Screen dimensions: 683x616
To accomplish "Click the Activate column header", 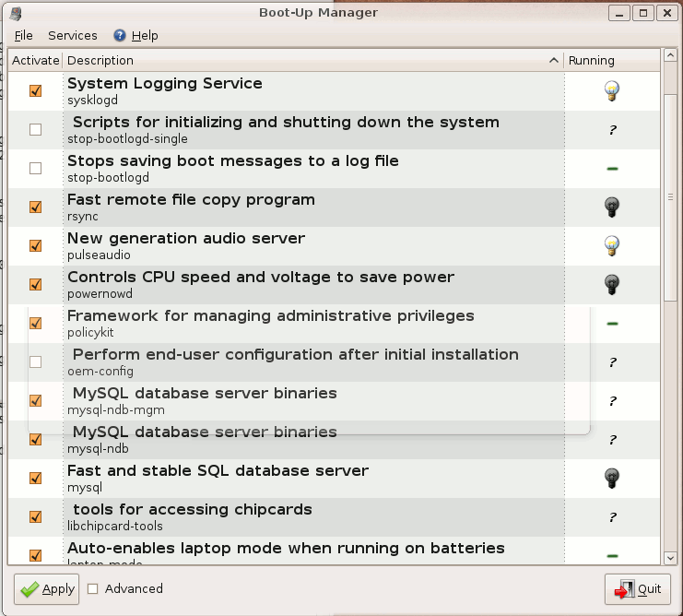I will (35, 60).
